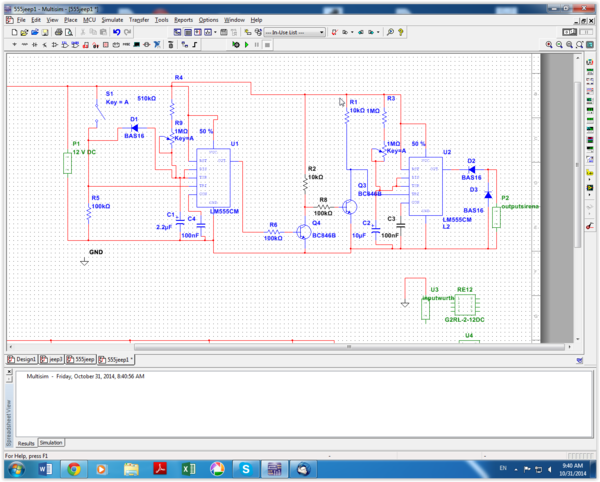Viewport: 600px width, 482px height.
Task: Click the vertical schematic scrollbar
Action: click(x=578, y=164)
